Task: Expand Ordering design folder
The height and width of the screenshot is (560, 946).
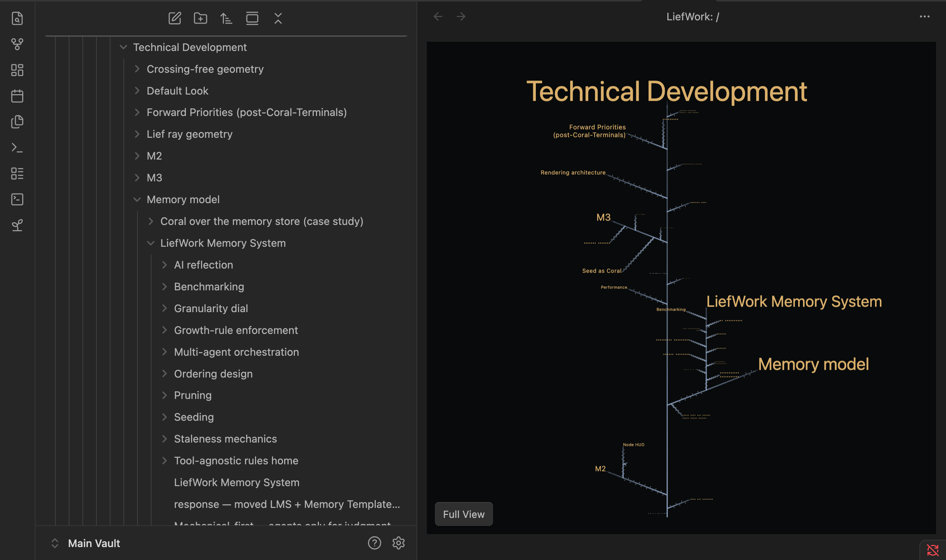Action: (x=164, y=373)
